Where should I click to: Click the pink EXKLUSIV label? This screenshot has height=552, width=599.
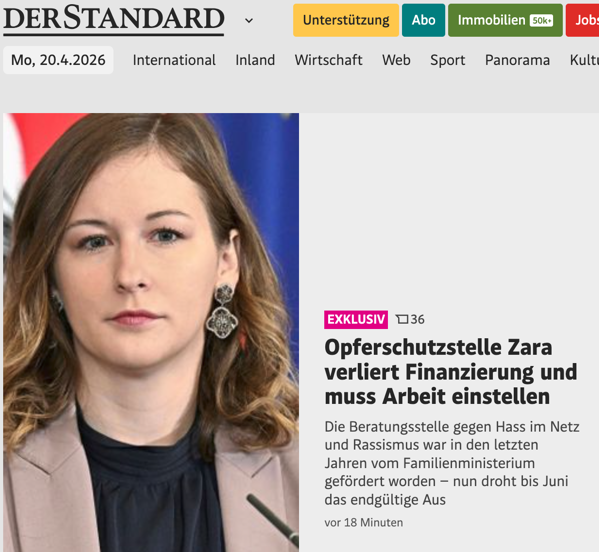click(x=356, y=319)
